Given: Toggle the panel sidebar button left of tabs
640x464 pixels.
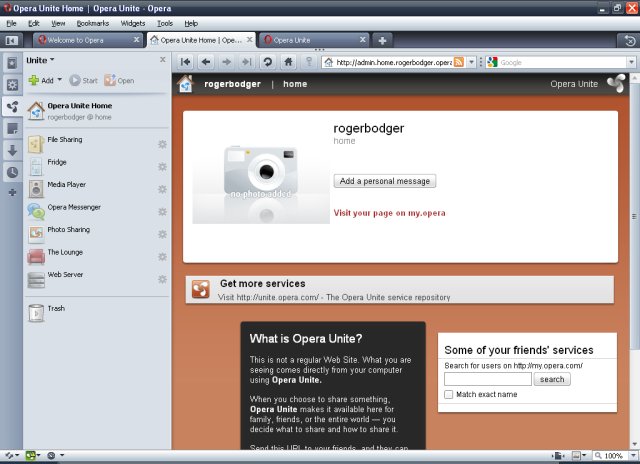Looking at the screenshot, I should (12, 40).
